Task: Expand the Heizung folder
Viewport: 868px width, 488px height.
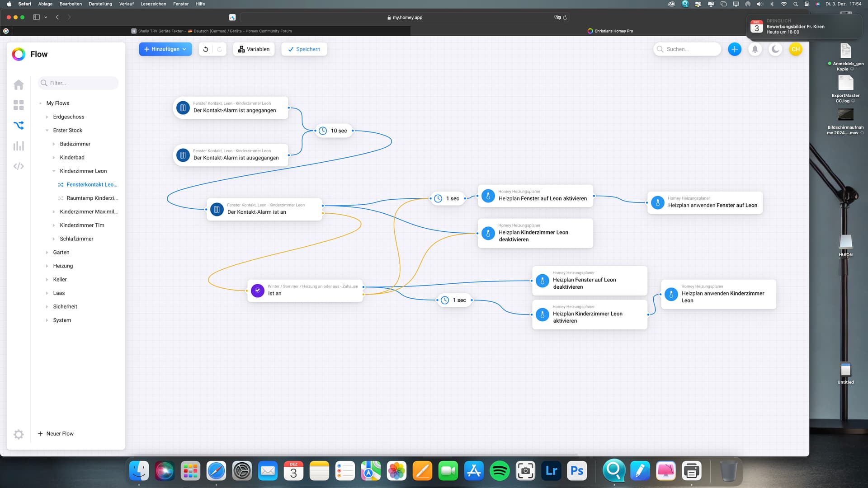Action: point(47,266)
